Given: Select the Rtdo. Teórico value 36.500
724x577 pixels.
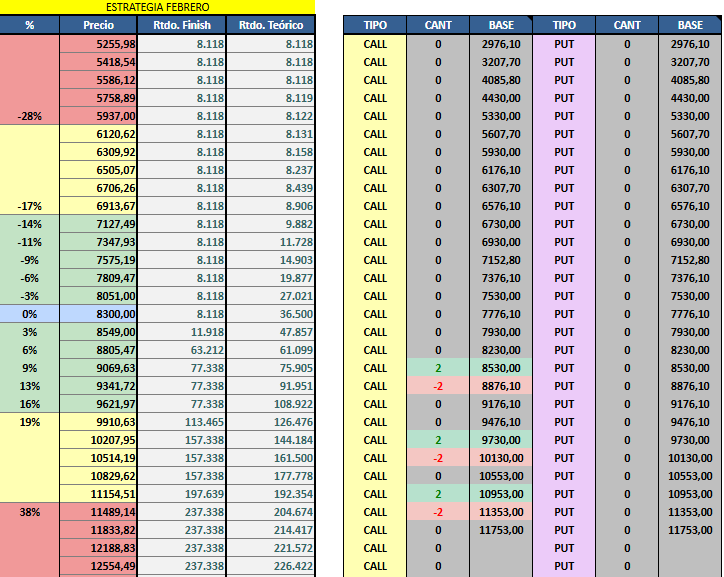Looking at the screenshot, I should (x=271, y=314).
